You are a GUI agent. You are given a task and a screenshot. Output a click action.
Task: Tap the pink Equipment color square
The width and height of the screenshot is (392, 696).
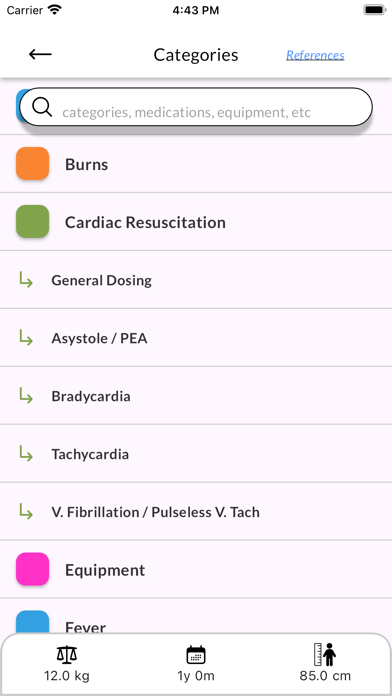[x=32, y=569]
